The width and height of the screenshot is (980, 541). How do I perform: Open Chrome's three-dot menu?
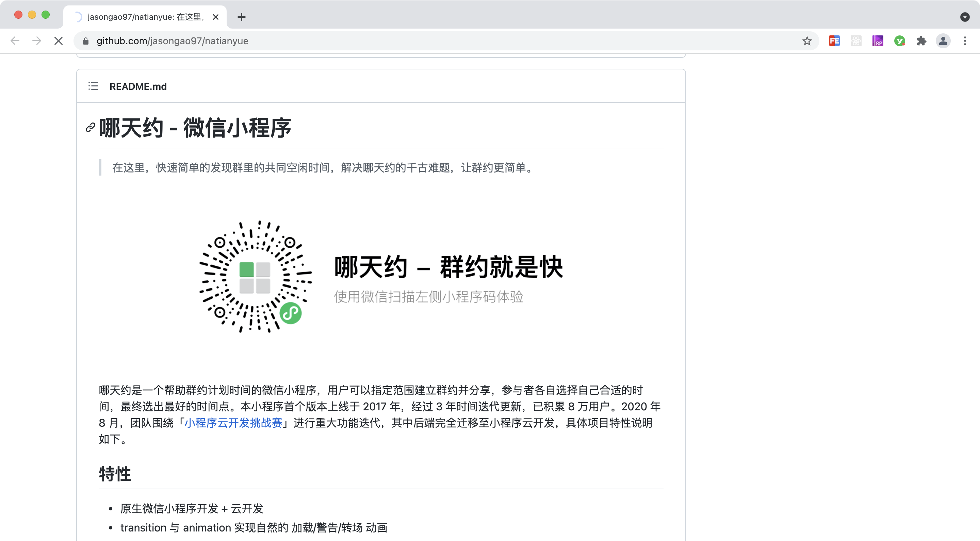click(x=964, y=41)
